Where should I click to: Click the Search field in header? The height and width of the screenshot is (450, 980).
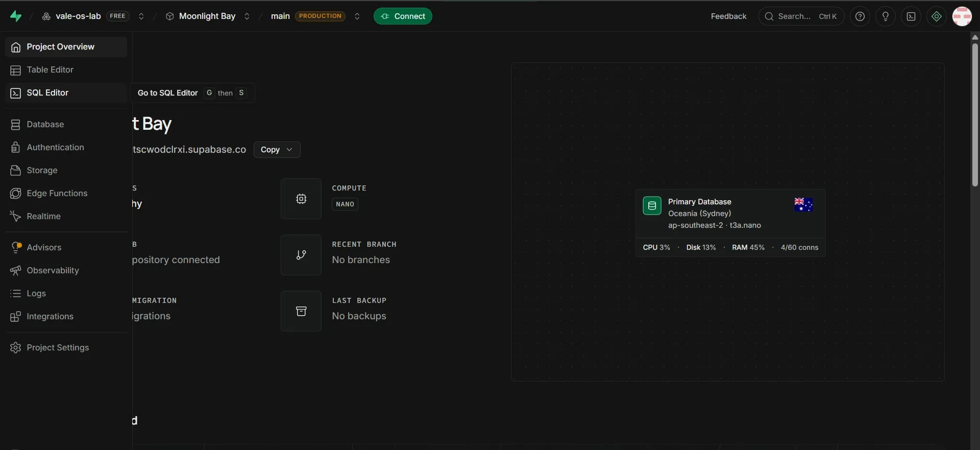point(801,16)
